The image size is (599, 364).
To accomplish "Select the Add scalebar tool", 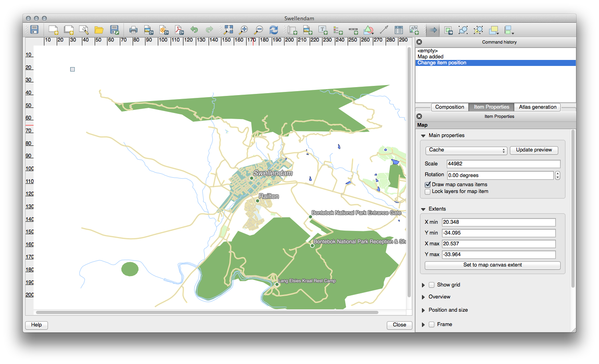I will [x=353, y=30].
